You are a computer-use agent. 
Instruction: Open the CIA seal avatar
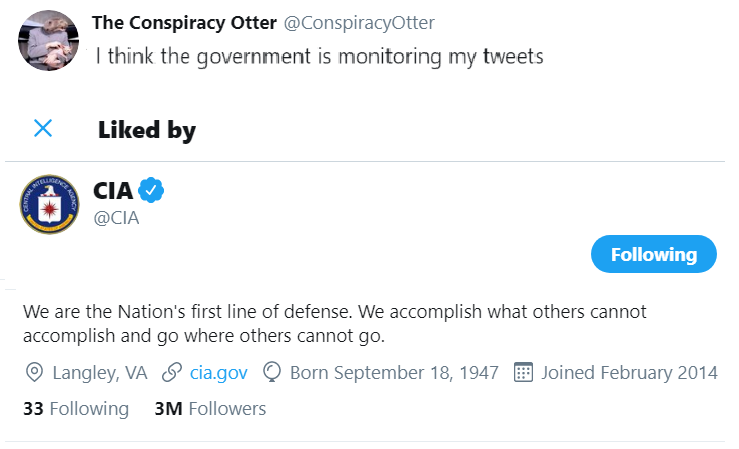[49, 204]
